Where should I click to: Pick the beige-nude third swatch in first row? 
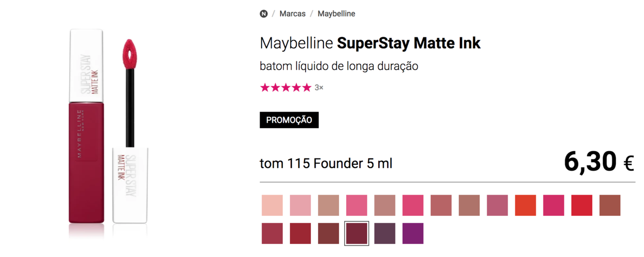point(329,205)
